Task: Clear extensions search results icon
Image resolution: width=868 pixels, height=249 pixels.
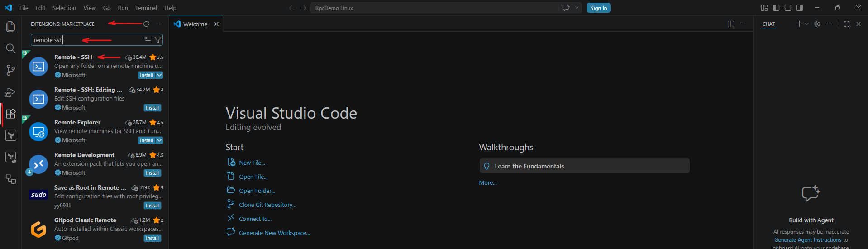Action: point(148,40)
